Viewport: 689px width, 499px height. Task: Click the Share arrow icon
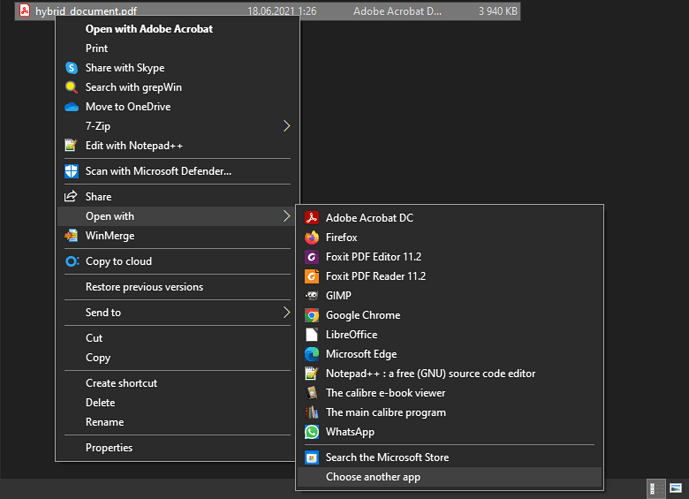point(71,196)
